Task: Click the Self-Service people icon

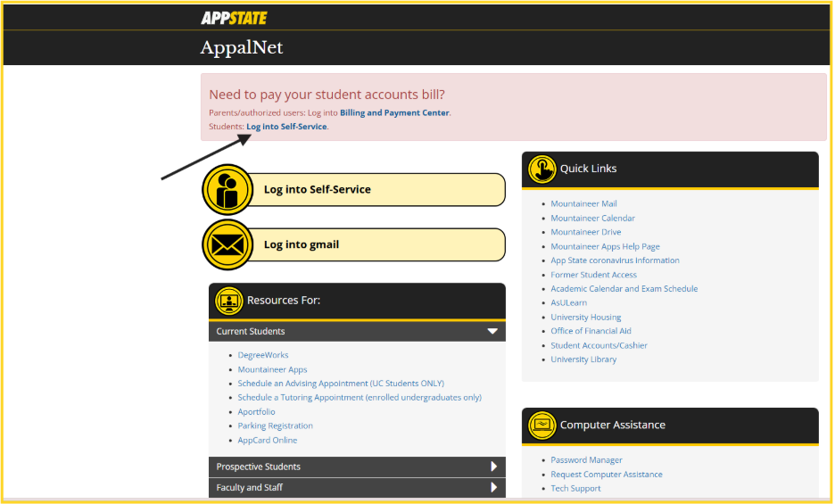Action: pos(227,190)
